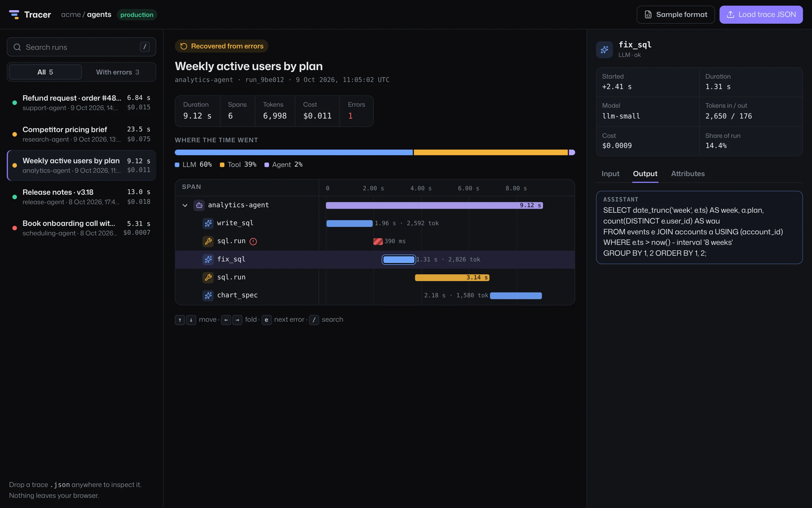Click Load trace JSON button
The image size is (812, 508).
click(761, 15)
